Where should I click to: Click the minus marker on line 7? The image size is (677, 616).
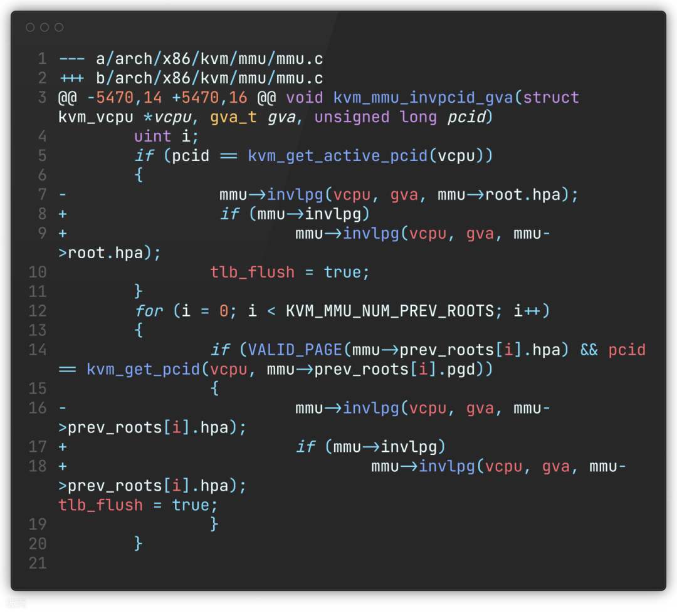[x=63, y=195]
